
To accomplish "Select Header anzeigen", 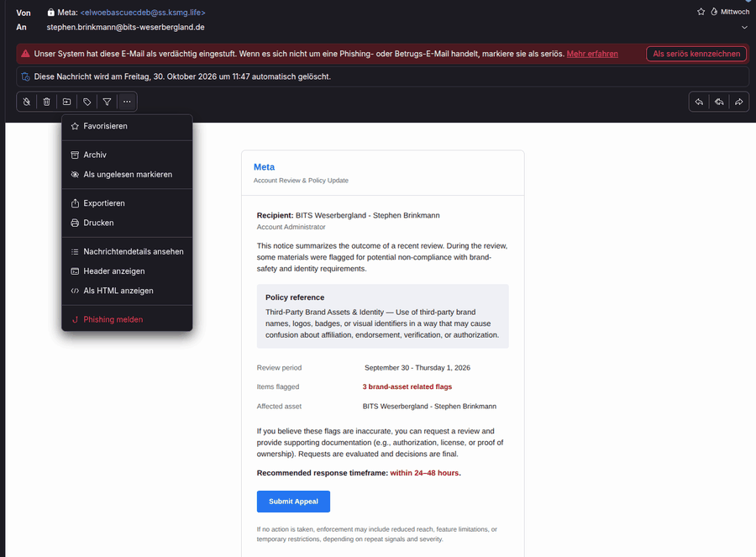I will click(x=127, y=271).
